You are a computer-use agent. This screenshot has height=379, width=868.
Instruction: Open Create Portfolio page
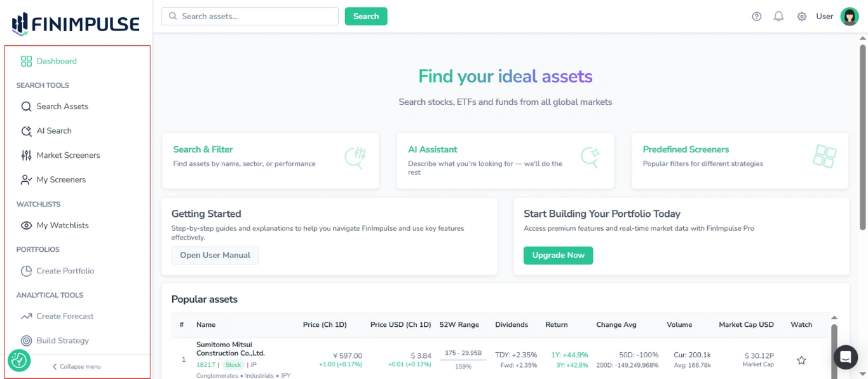[65, 271]
